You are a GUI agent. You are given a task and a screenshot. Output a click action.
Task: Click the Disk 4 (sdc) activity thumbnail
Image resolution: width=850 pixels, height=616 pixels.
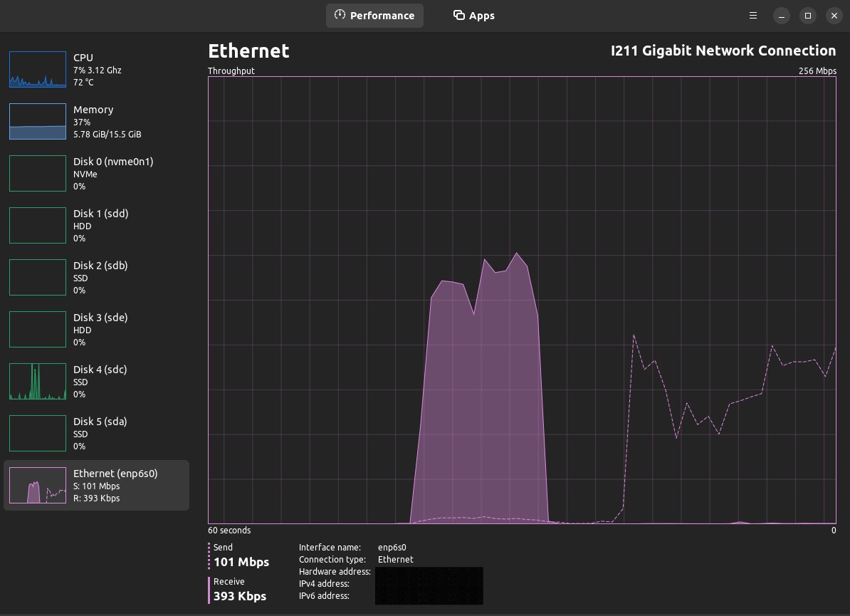tap(37, 382)
